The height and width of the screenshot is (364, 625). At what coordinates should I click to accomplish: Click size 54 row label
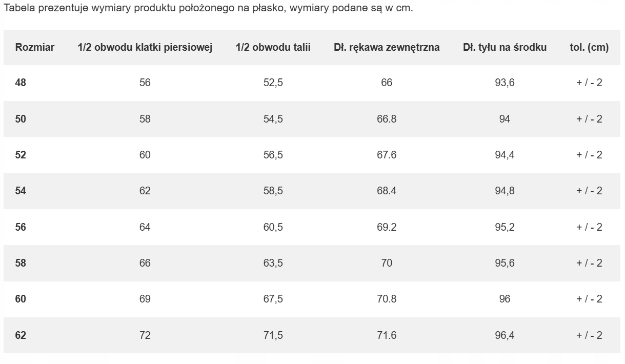[21, 191]
